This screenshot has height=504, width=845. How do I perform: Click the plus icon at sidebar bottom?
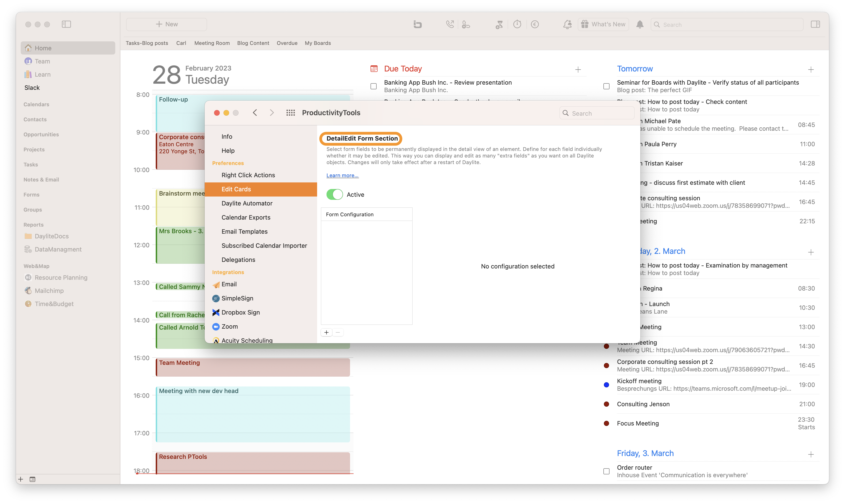point(21,479)
